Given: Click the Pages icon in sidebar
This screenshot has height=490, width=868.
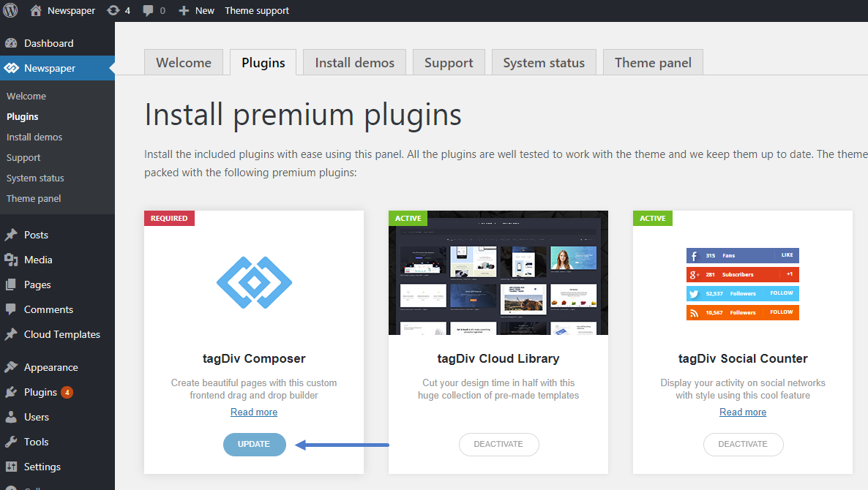Looking at the screenshot, I should pyautogui.click(x=11, y=284).
